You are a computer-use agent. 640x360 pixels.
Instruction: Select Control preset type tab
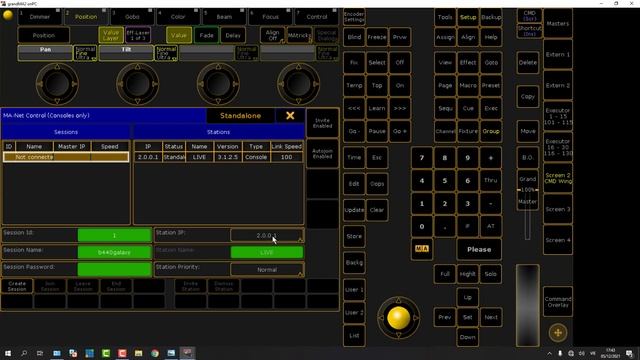[x=316, y=17]
